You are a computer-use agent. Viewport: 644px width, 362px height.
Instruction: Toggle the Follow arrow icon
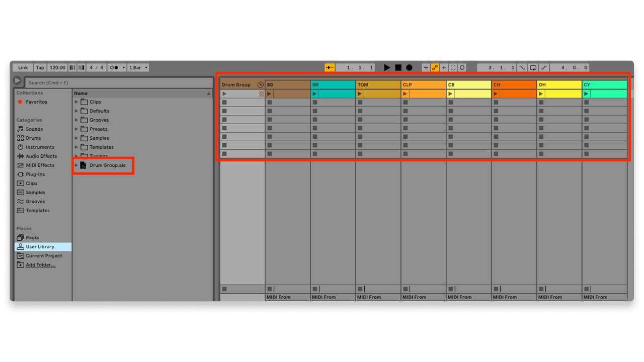click(445, 67)
